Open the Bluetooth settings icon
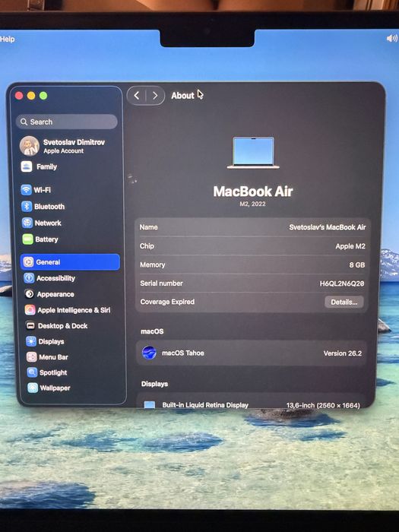399x532 pixels. point(27,206)
